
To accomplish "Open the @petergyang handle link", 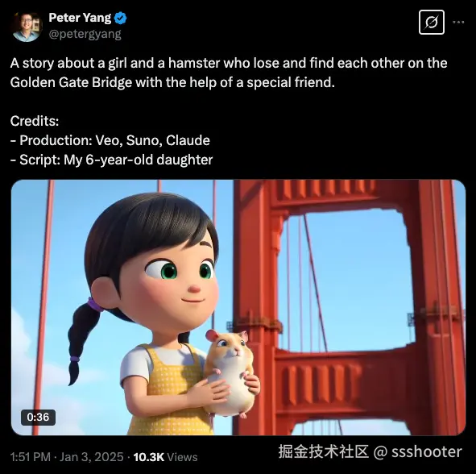I will coord(85,34).
